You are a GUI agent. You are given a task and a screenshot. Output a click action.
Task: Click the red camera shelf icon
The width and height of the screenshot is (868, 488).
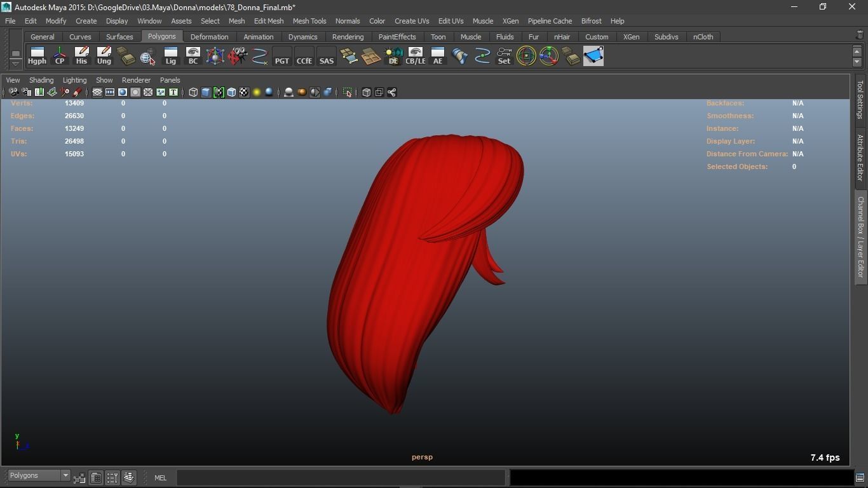(x=237, y=56)
